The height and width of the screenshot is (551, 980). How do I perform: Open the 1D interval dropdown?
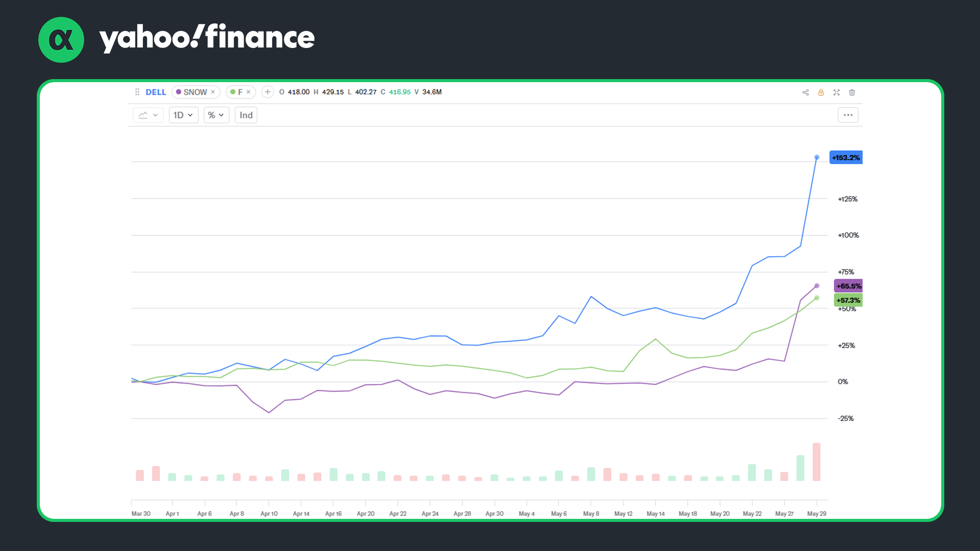point(183,115)
